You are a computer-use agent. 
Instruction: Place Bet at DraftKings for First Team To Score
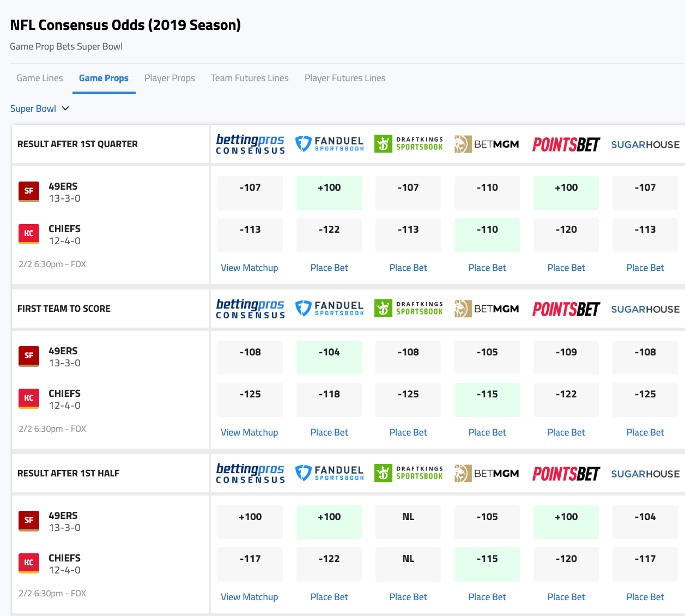click(x=408, y=432)
